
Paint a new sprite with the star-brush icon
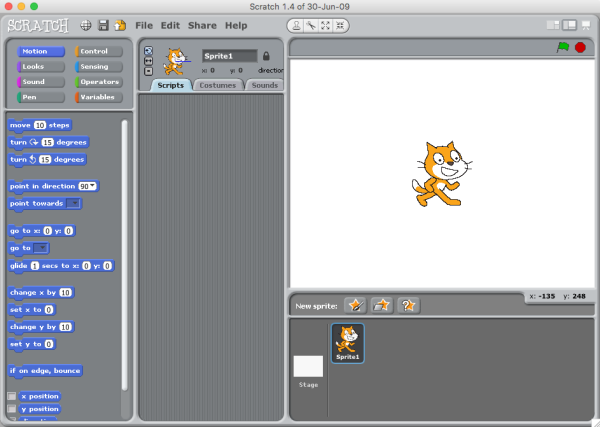354,305
